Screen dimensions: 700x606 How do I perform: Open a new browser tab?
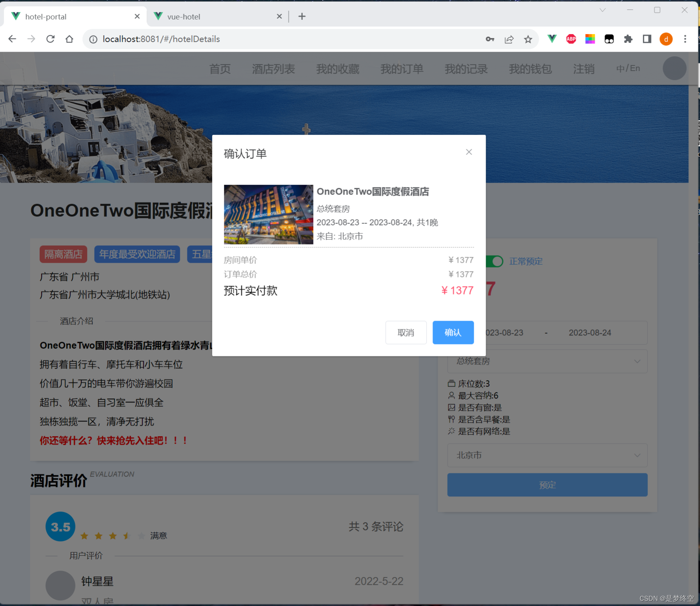tap(302, 16)
